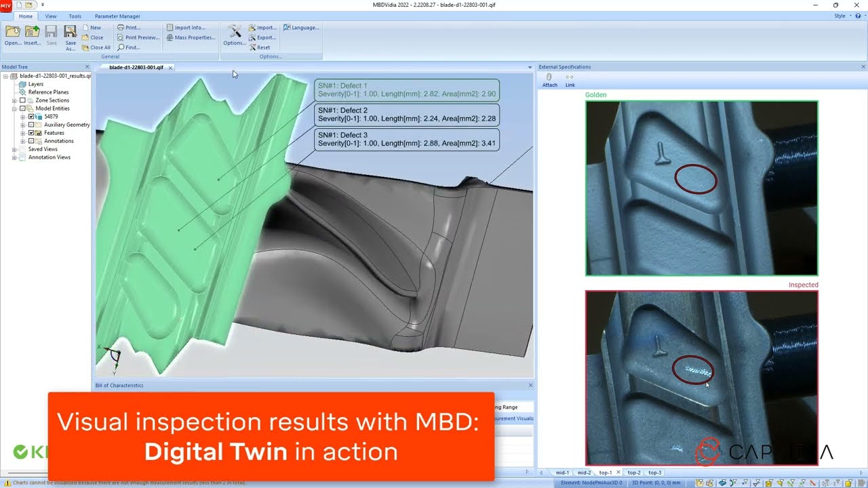The image size is (868, 488).
Task: Click the Golden reference image
Action: (702, 188)
